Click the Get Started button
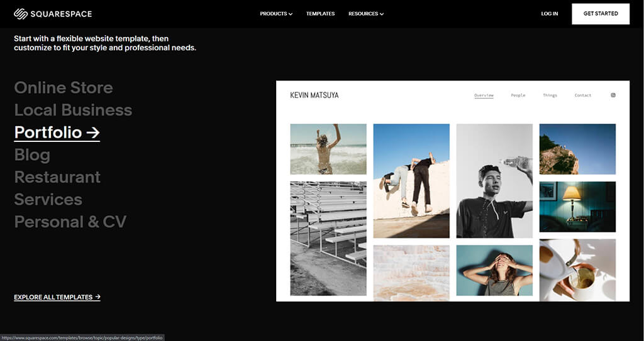644x341 pixels. [x=601, y=14]
